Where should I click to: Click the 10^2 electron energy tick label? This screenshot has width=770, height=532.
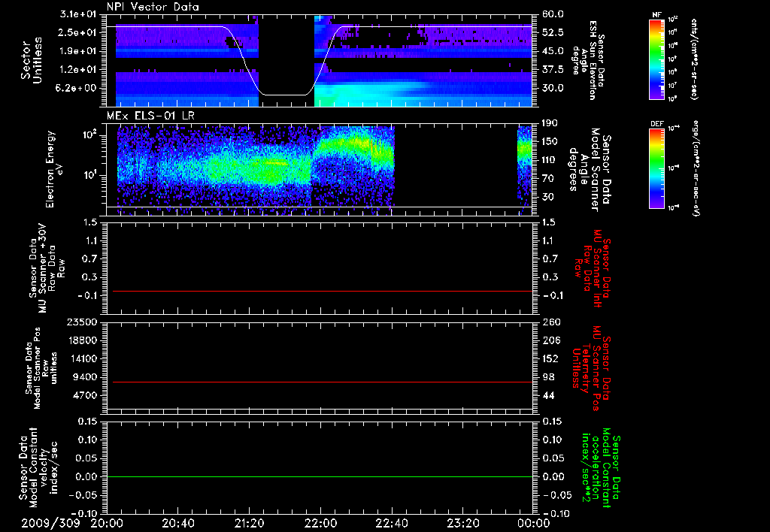[x=89, y=135]
